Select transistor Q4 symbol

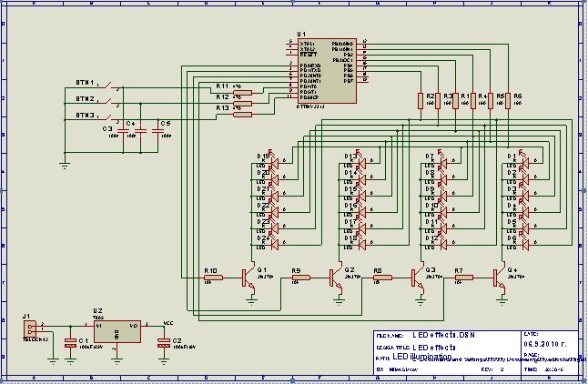coord(499,278)
